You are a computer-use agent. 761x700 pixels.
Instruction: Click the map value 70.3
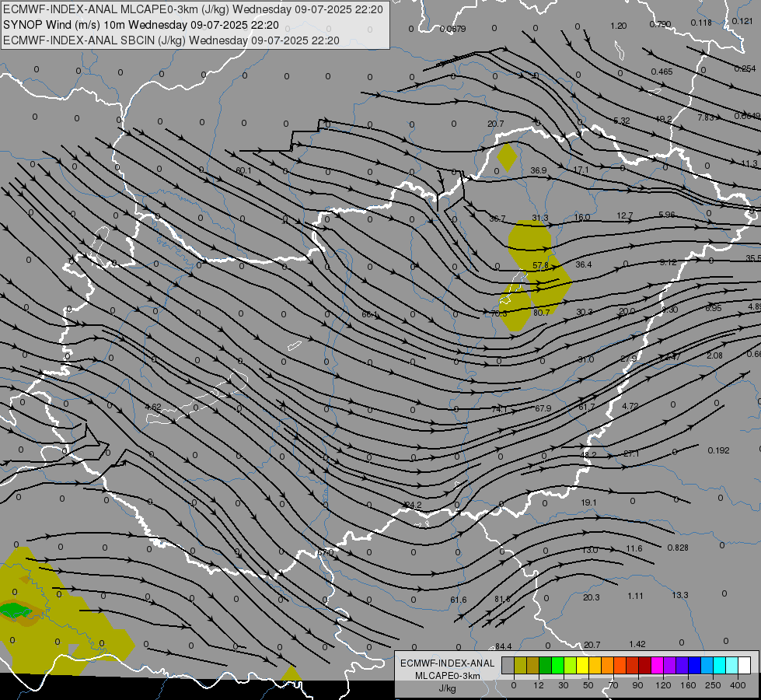click(x=499, y=313)
